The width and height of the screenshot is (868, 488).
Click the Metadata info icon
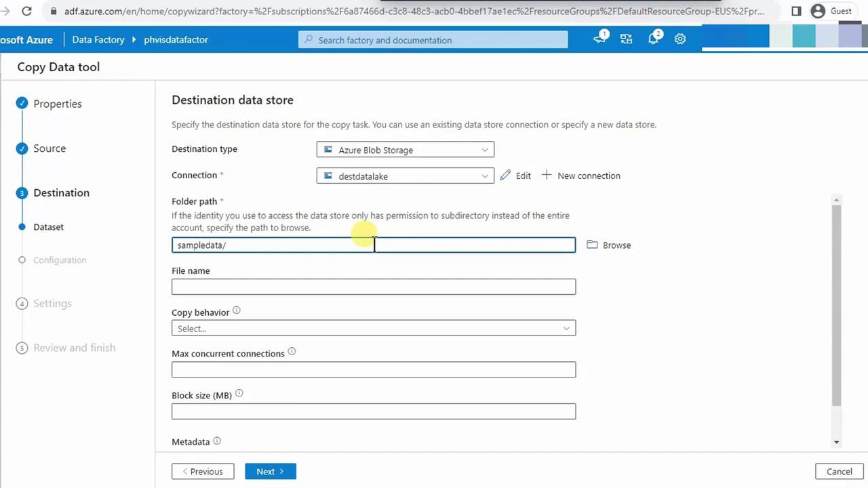pyautogui.click(x=217, y=441)
